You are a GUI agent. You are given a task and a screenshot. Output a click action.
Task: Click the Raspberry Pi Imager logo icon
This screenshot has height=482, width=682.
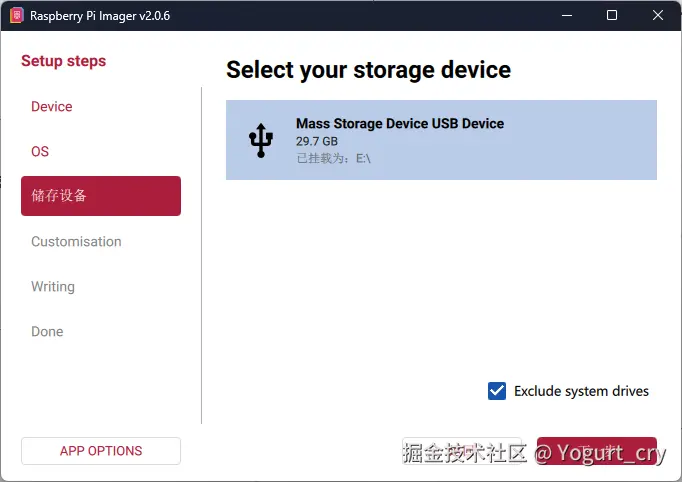tap(16, 16)
